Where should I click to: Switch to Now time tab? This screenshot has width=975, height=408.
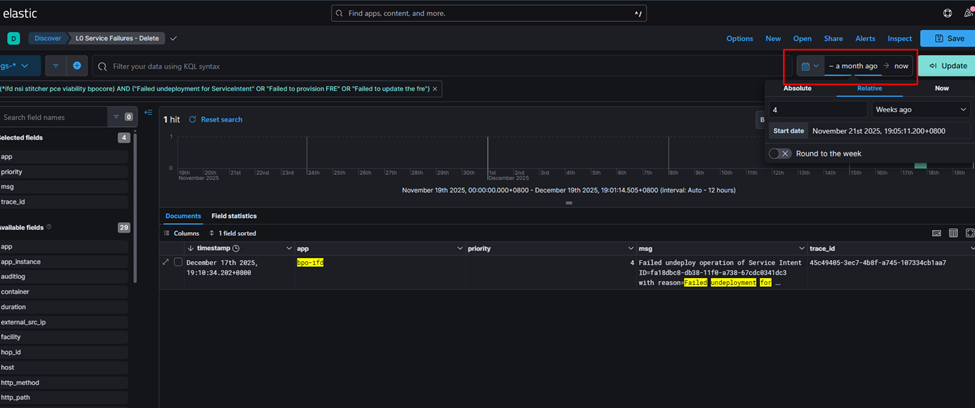tap(941, 88)
